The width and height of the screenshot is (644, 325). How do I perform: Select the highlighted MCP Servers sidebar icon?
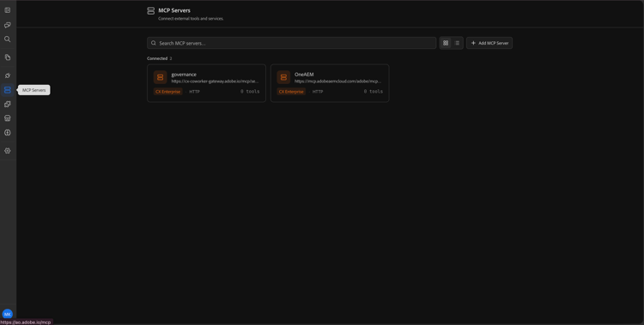pyautogui.click(x=8, y=90)
